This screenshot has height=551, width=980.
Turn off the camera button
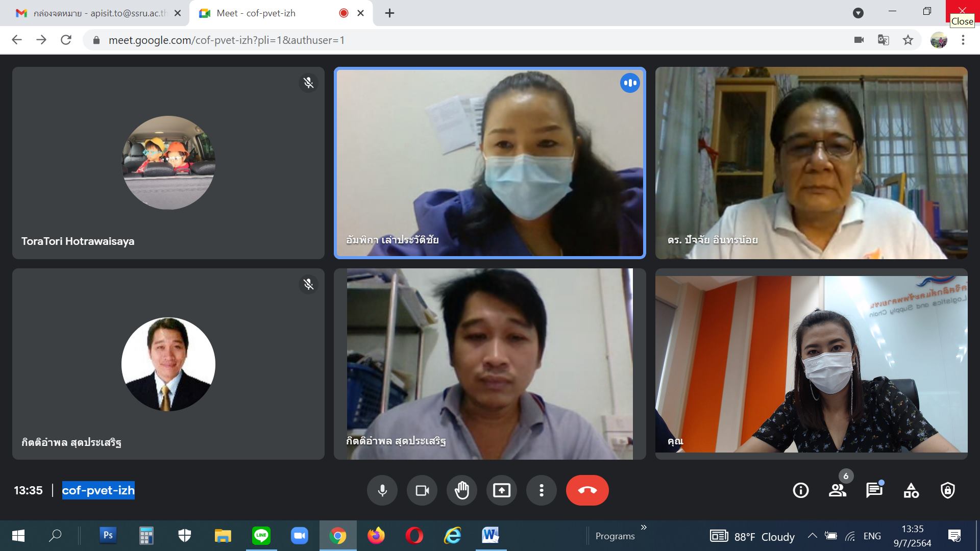422,490
